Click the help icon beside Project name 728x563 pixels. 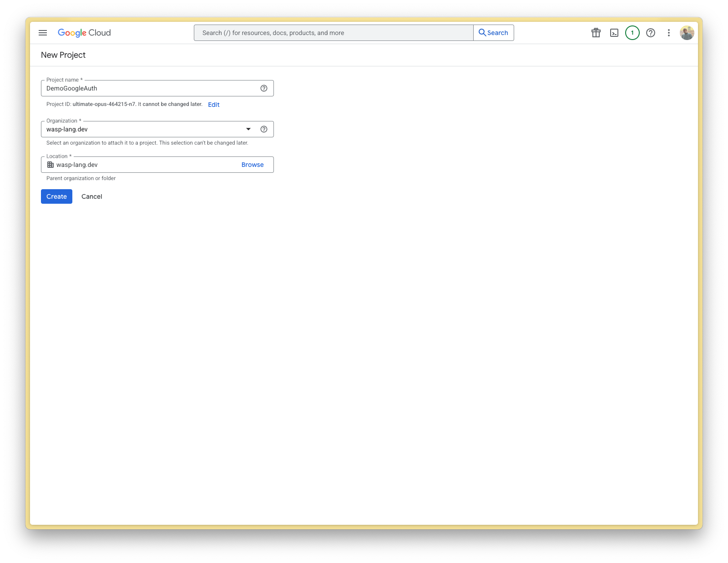pos(264,88)
